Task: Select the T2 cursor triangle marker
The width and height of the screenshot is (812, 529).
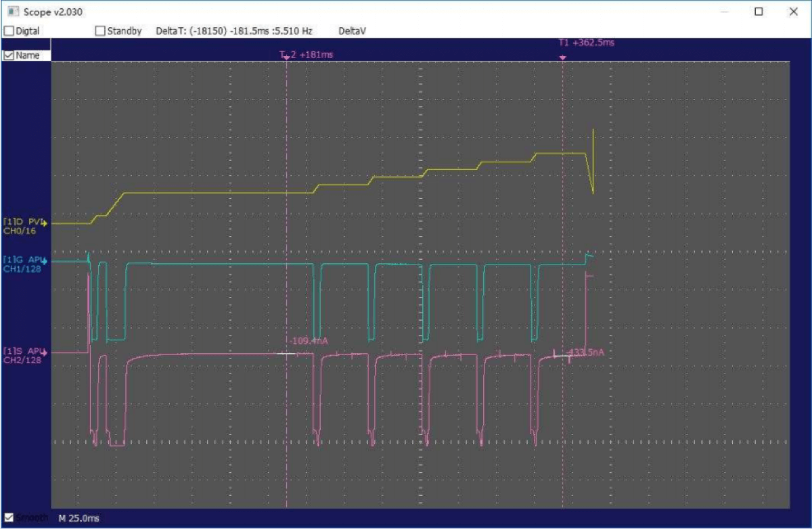Action: click(287, 58)
